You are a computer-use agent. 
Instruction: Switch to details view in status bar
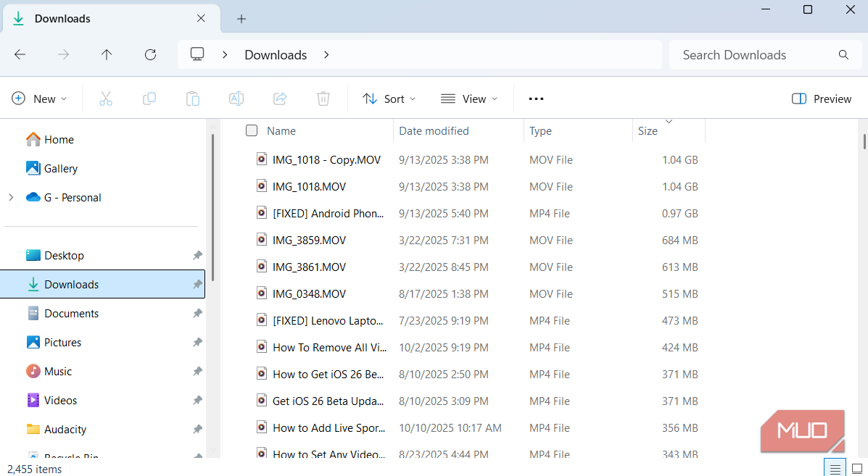835,469
